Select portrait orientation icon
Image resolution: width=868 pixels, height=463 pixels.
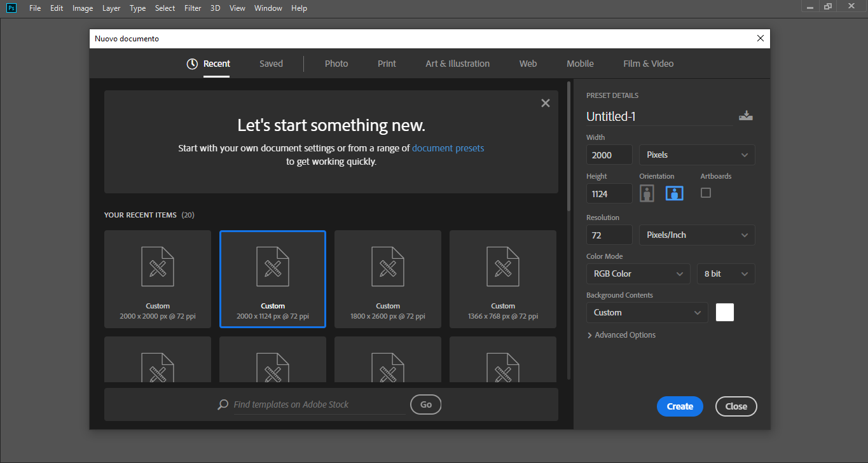(x=647, y=193)
